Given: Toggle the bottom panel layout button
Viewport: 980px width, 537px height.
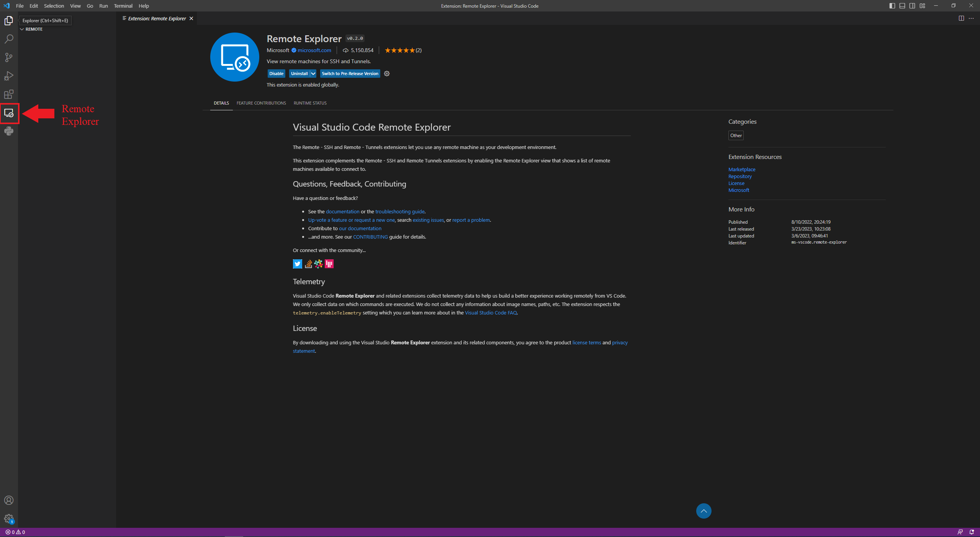Looking at the screenshot, I should [x=902, y=6].
